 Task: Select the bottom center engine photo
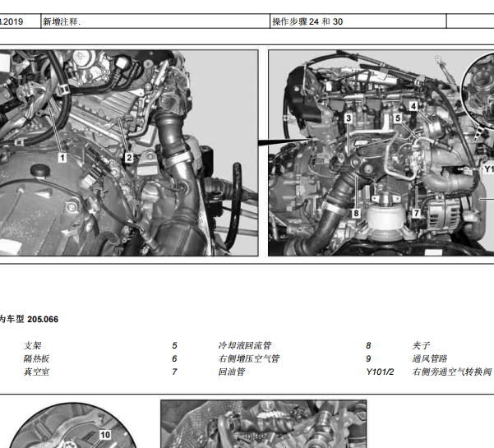click(x=264, y=424)
